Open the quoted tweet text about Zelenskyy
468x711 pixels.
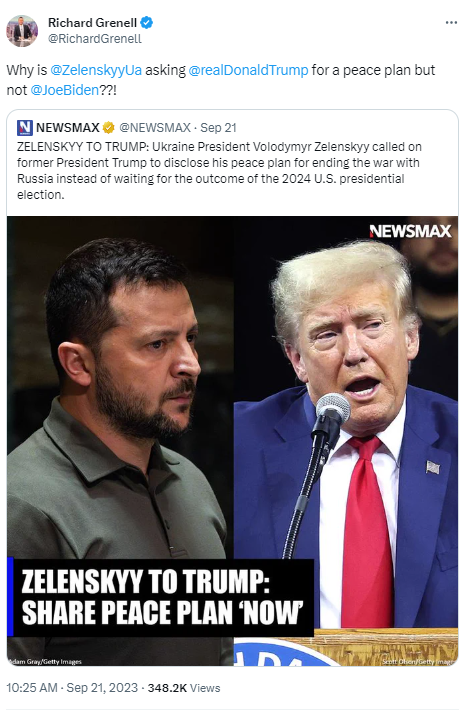(219, 170)
